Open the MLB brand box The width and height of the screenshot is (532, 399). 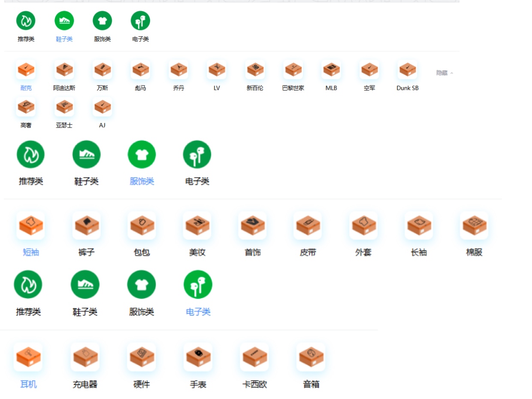point(331,70)
